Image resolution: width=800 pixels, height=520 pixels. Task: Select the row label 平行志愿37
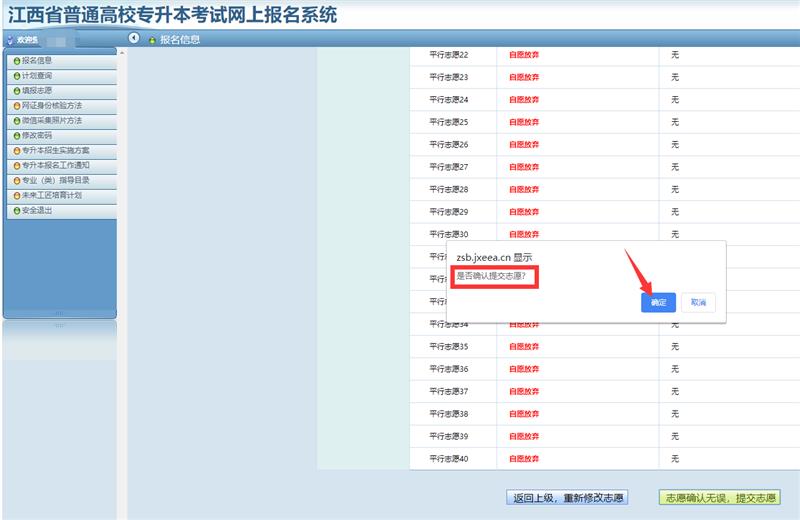click(x=448, y=391)
